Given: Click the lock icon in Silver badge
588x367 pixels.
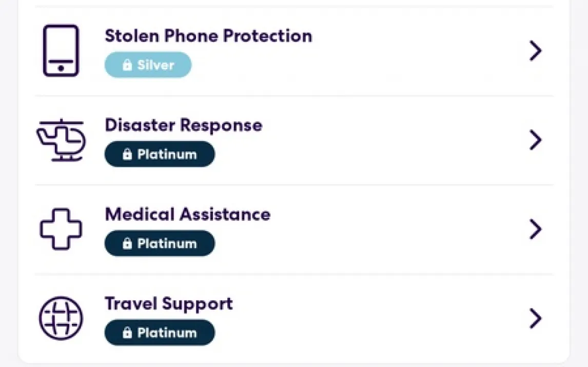Looking at the screenshot, I should pos(127,66).
